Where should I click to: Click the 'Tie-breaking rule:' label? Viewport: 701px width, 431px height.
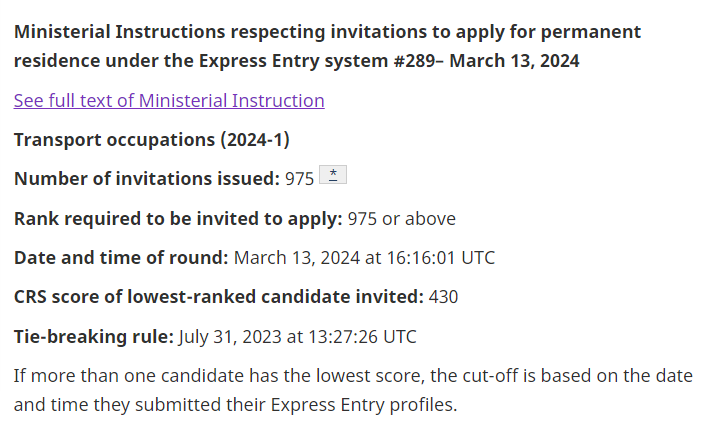click(94, 336)
